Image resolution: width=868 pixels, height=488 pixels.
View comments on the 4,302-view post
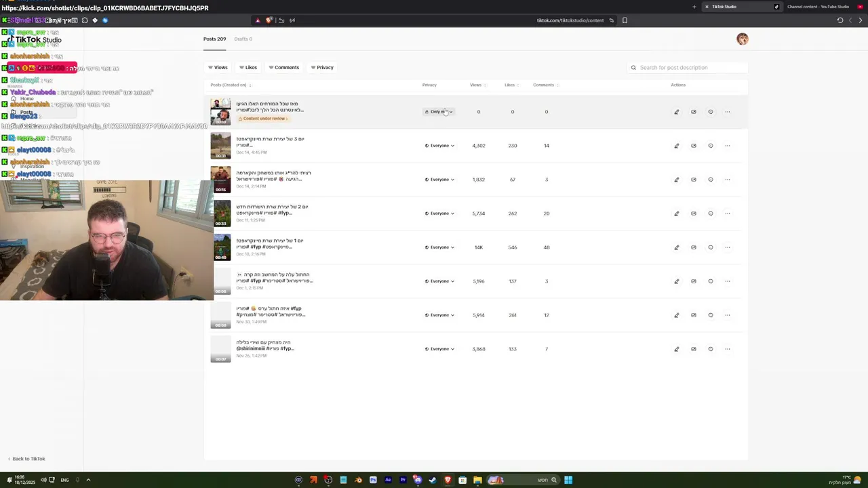tap(710, 146)
